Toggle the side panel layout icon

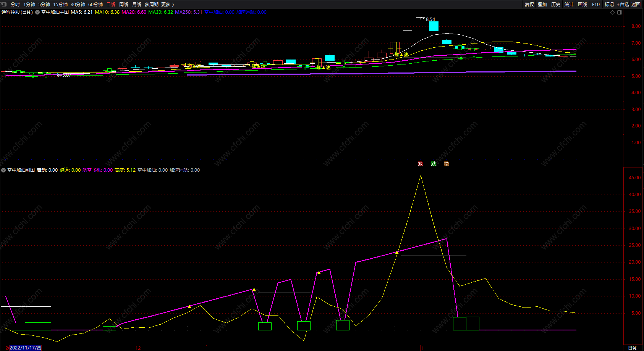pyautogui.click(x=620, y=12)
